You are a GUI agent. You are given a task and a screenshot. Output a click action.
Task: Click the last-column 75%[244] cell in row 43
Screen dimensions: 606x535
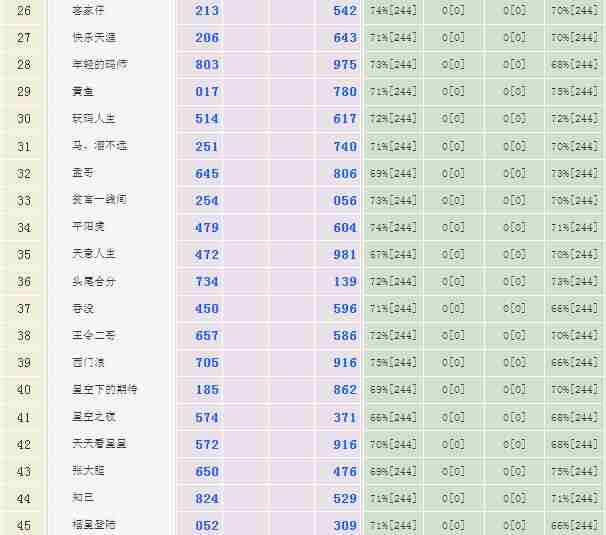(x=574, y=471)
